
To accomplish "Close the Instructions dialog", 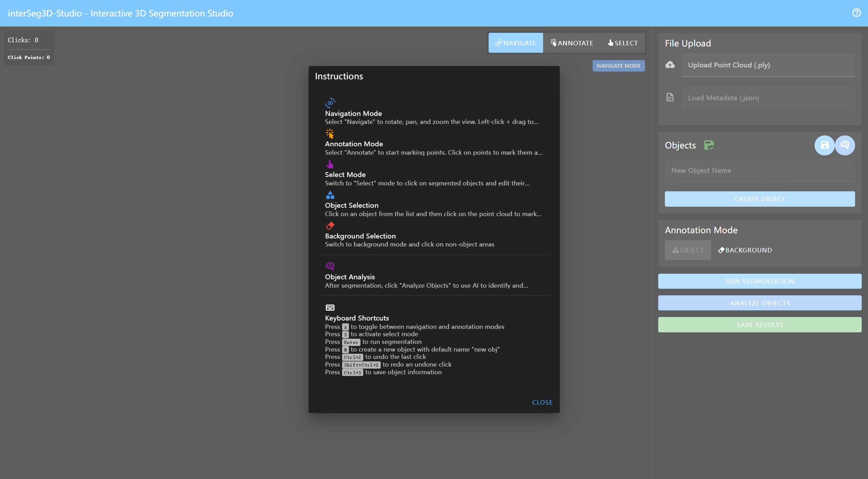I will 542,402.
